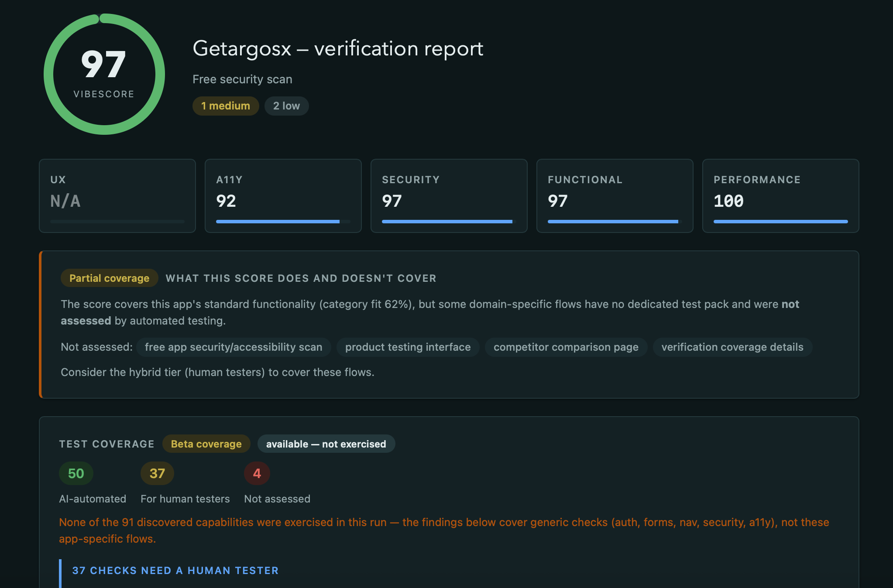The height and width of the screenshot is (588, 893).
Task: Click the 4 Not assessed count badge
Action: pos(257,473)
